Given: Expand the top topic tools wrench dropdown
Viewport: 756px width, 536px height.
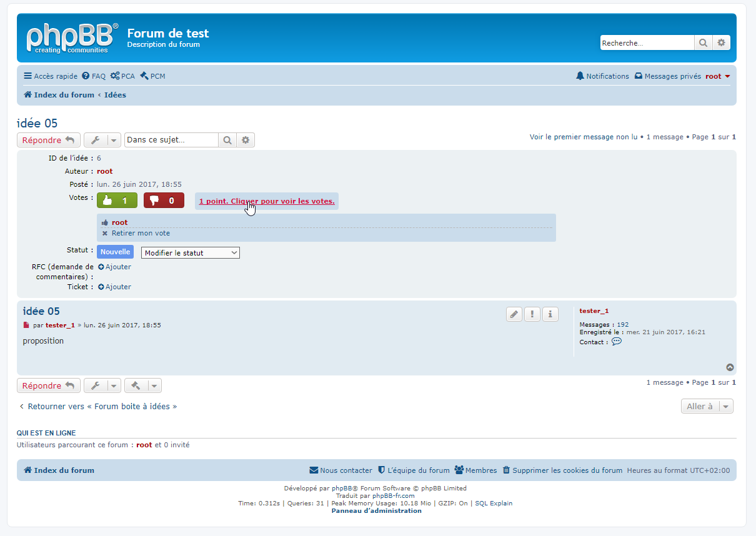Looking at the screenshot, I should [102, 140].
